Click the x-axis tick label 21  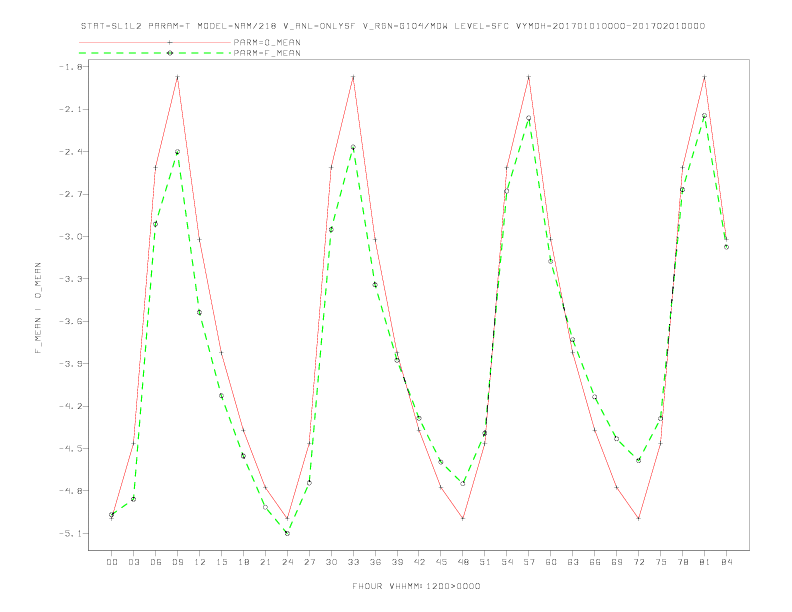click(265, 562)
